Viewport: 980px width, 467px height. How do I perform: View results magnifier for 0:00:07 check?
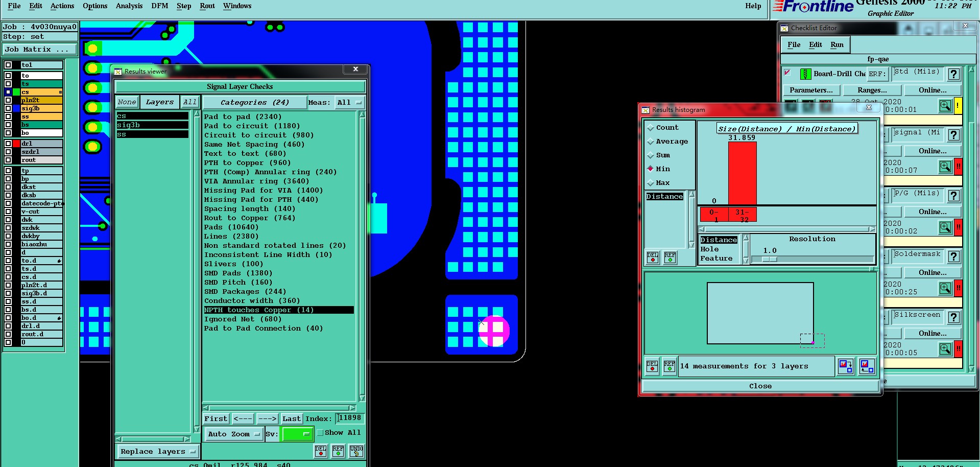[x=945, y=167]
